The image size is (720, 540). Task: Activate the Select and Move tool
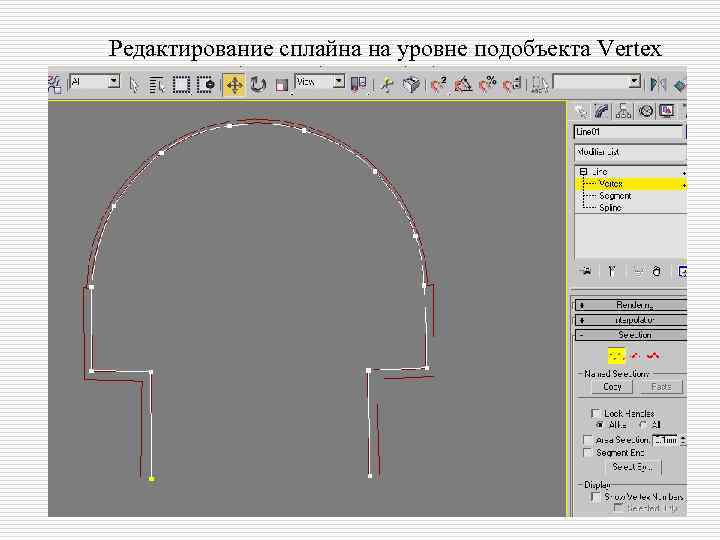click(234, 85)
